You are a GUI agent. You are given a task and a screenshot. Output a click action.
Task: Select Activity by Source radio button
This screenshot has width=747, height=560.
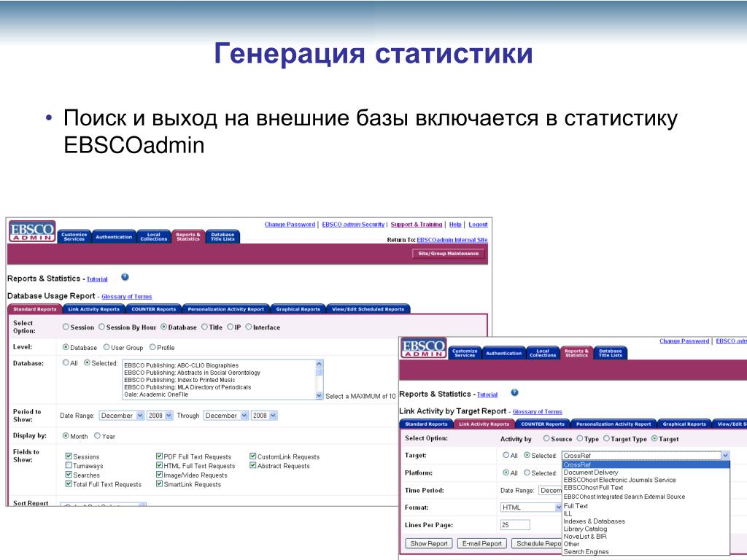[546, 438]
